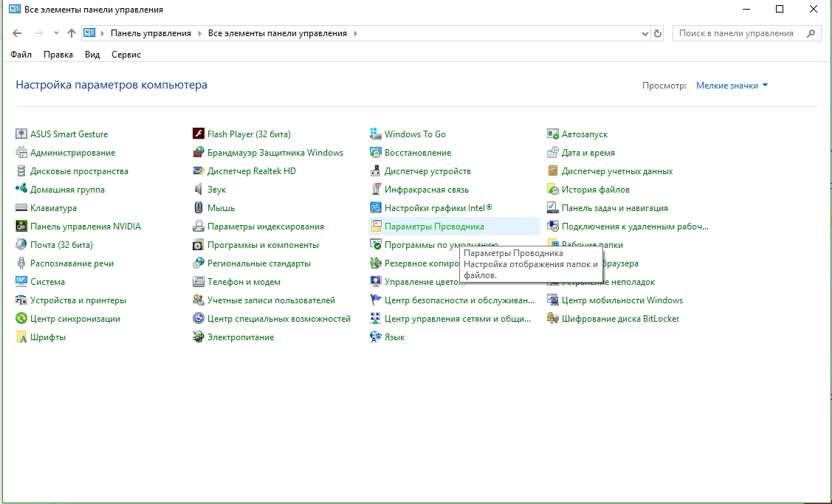Click the Поиск в панели управления field
Viewport: 832px width, 504px height.
(x=746, y=33)
